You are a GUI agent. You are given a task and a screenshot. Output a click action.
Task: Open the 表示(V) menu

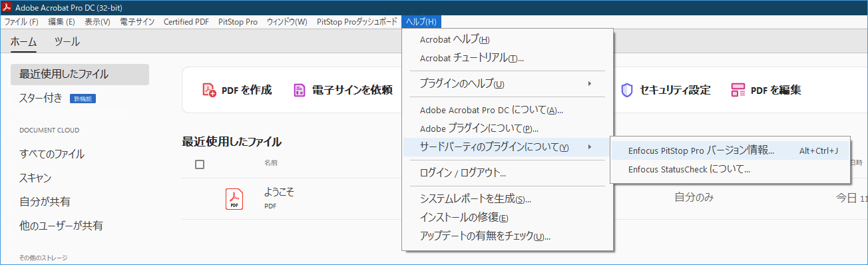[x=97, y=22]
